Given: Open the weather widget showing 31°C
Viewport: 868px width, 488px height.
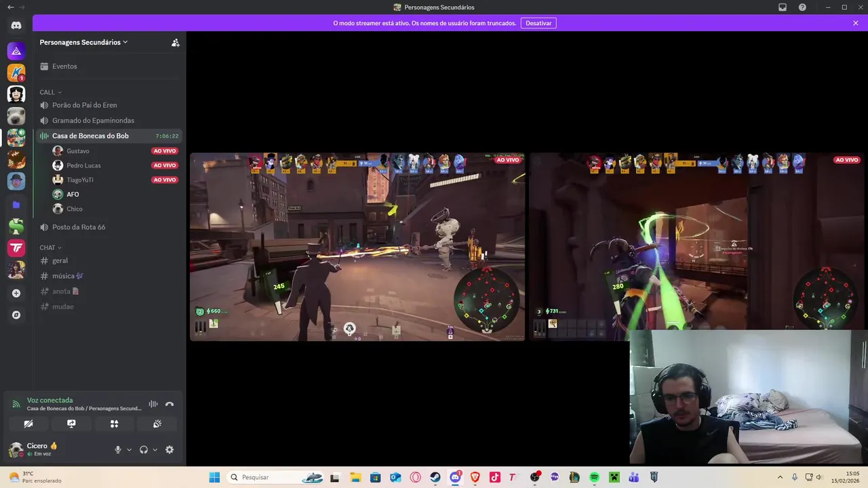Looking at the screenshot, I should tap(35, 477).
